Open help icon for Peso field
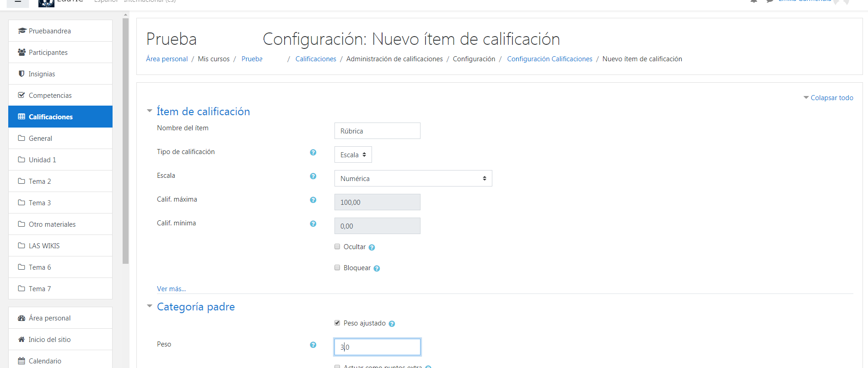Image resolution: width=868 pixels, height=368 pixels. point(313,345)
